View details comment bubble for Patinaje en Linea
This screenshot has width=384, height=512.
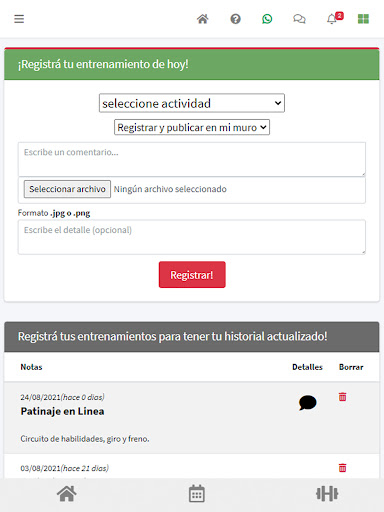click(307, 403)
